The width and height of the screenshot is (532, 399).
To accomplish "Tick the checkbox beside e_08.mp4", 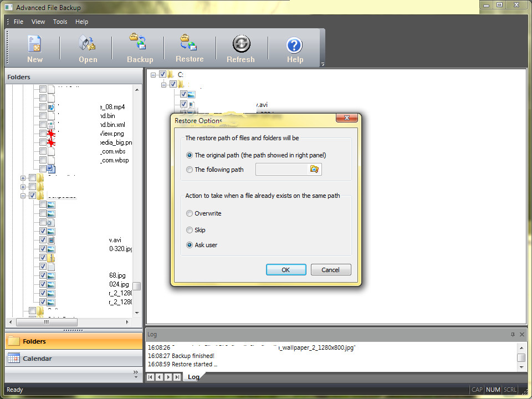I will tap(43, 107).
